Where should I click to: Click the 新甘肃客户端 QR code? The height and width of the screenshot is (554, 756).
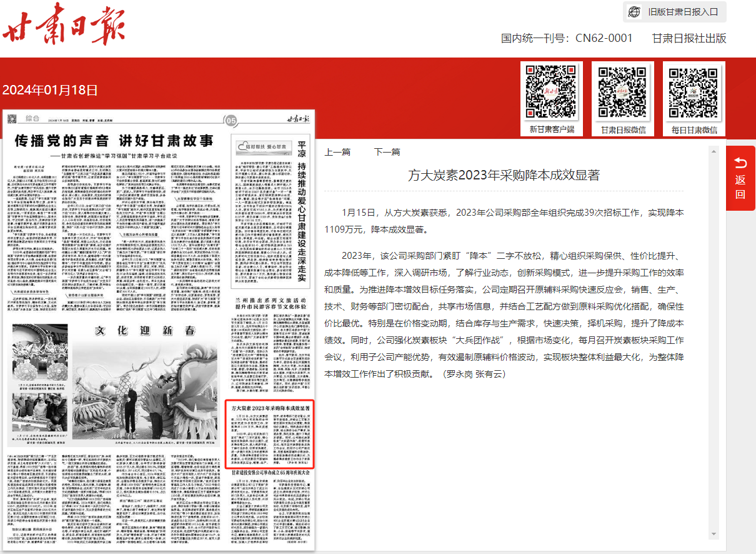552,93
